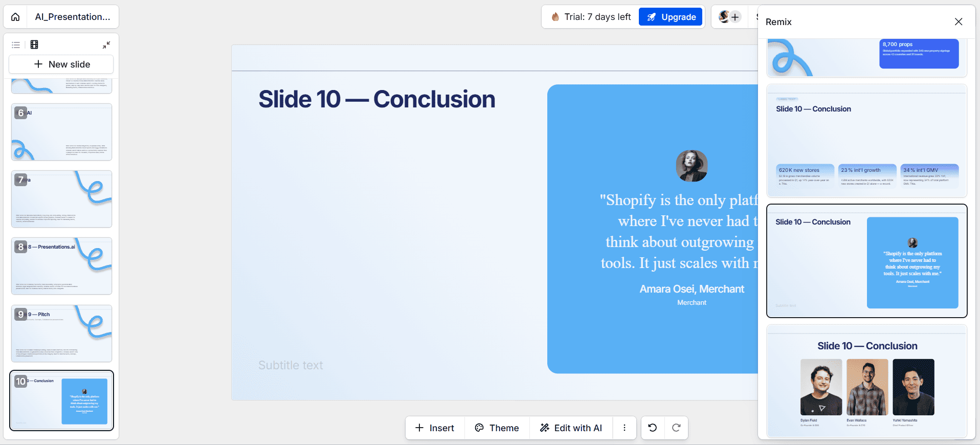Choose the team photos remix layout
Screen dimensions: 980x445
tap(866, 381)
